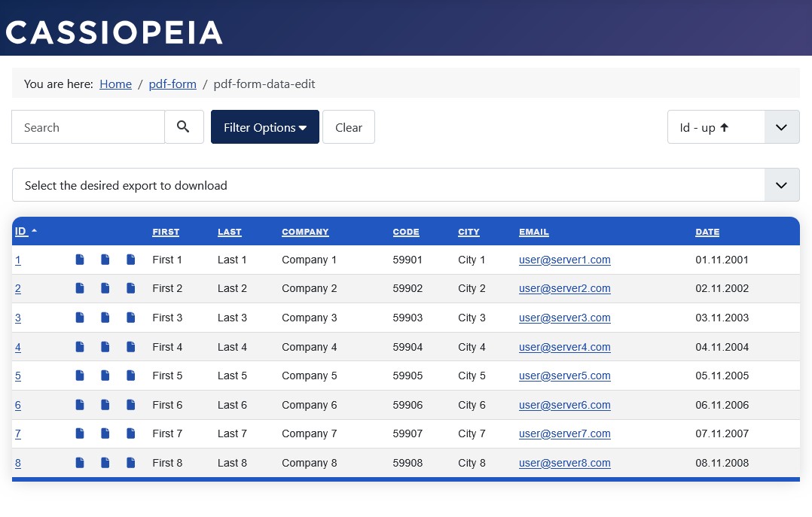This screenshot has width=812, height=517.
Task: Open the pdf-form breadcrumb link
Action: (x=172, y=84)
